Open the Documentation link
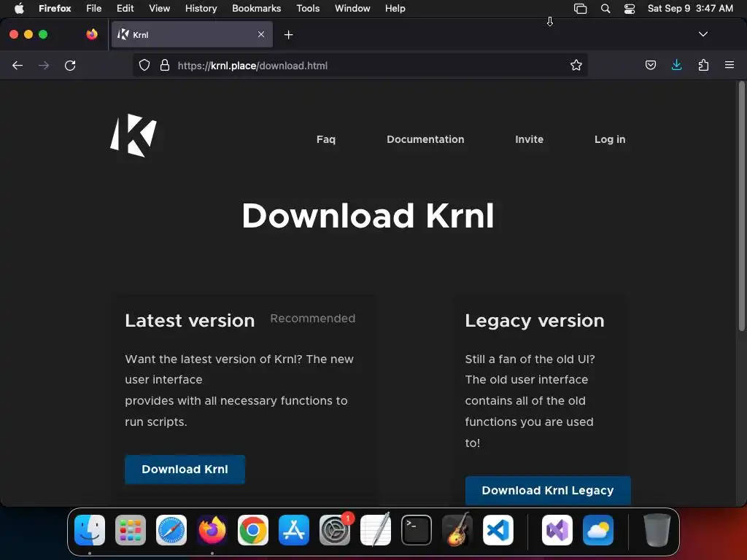747x560 pixels. click(425, 139)
